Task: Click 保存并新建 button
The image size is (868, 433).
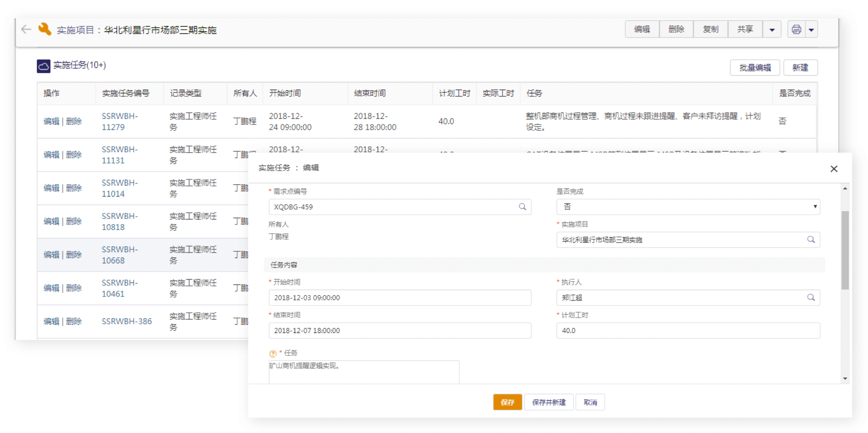Action: 549,402
